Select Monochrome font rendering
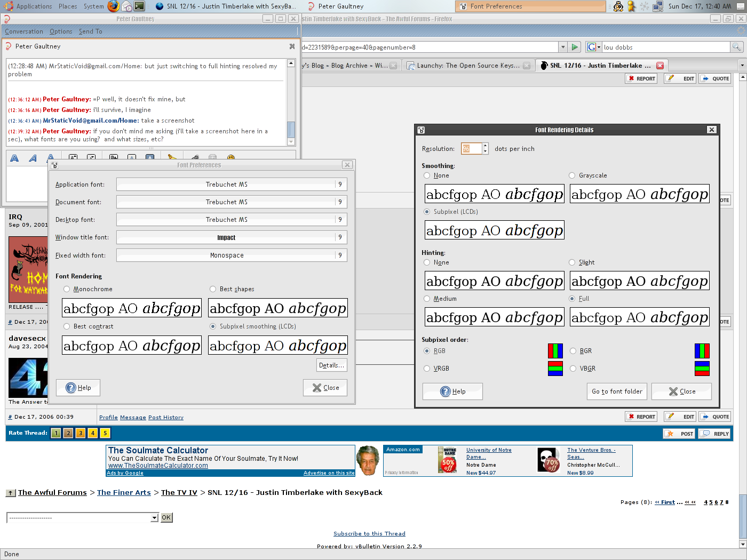747x560 pixels. pos(67,289)
